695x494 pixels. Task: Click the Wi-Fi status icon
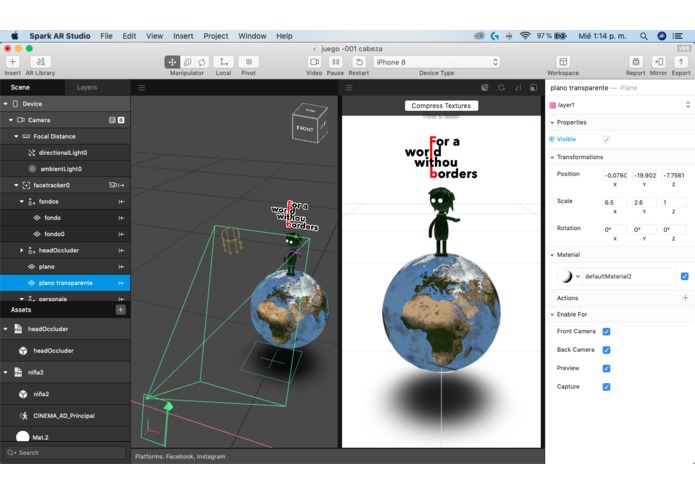(x=525, y=36)
